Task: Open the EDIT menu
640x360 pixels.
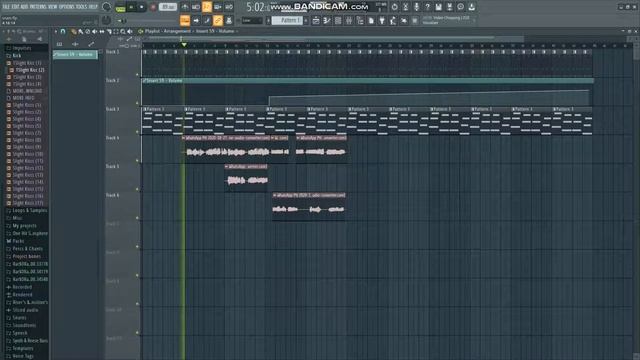Action: click(x=15, y=7)
